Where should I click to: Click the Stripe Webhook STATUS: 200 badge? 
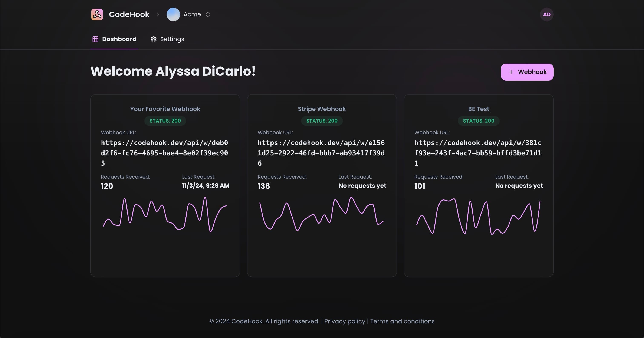pyautogui.click(x=322, y=121)
